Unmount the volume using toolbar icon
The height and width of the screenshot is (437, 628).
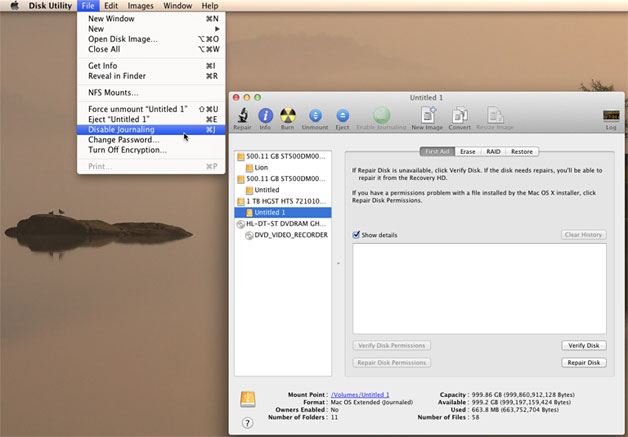click(315, 117)
